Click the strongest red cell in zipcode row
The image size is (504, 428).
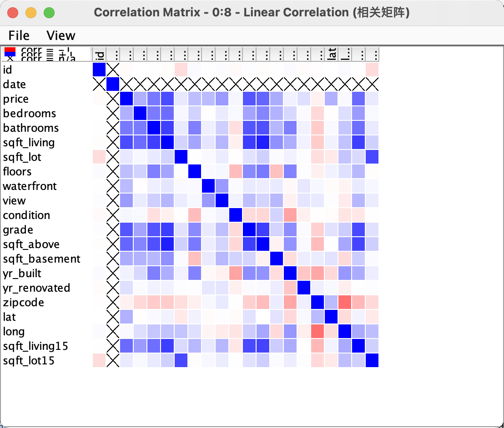[345, 303]
